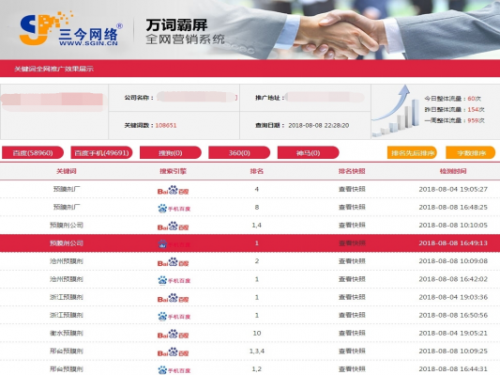Click keyword 预膜剂公司 in the 10:10:05 row
Viewport: 500px width, 375px height.
pos(66,225)
